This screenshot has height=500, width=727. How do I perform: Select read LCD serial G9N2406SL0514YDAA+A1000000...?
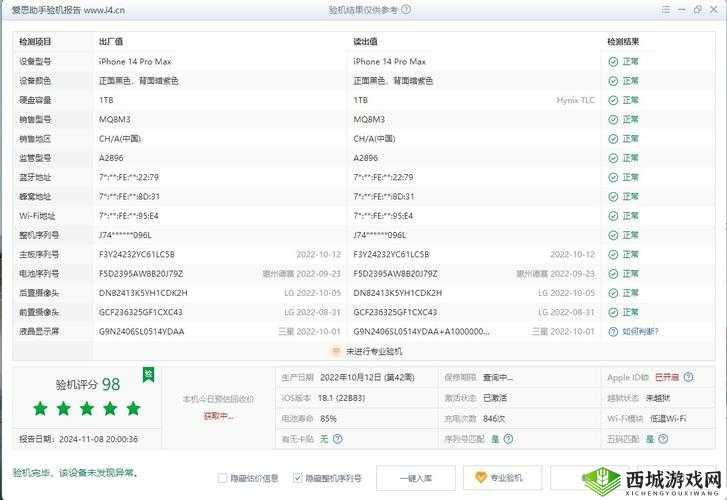[x=421, y=332]
